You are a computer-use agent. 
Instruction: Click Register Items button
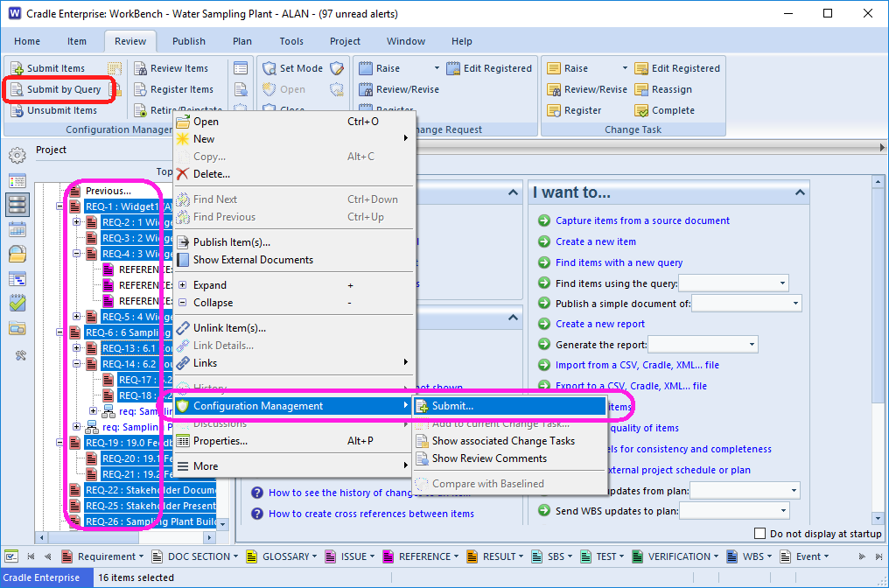point(174,89)
